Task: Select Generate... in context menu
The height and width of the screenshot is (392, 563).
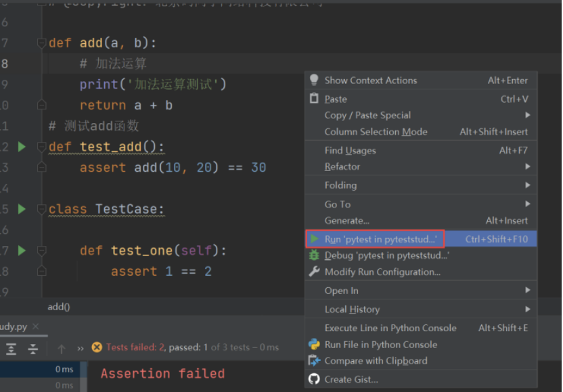Action: click(x=421, y=220)
